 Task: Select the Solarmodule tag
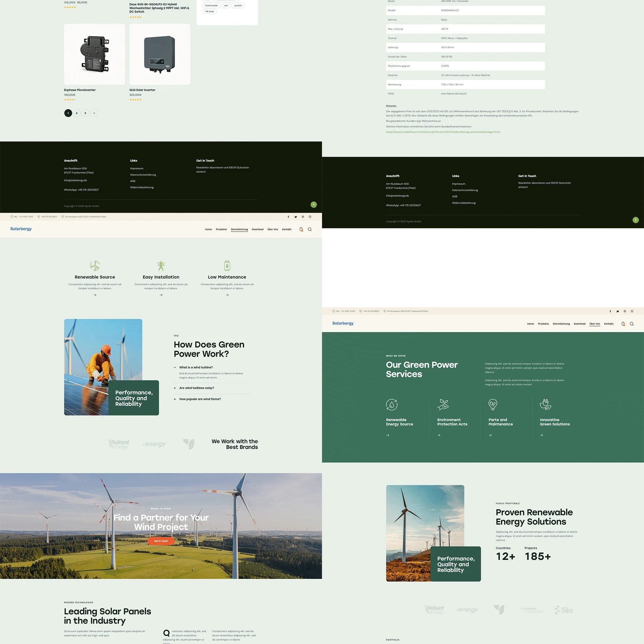[211, 5]
